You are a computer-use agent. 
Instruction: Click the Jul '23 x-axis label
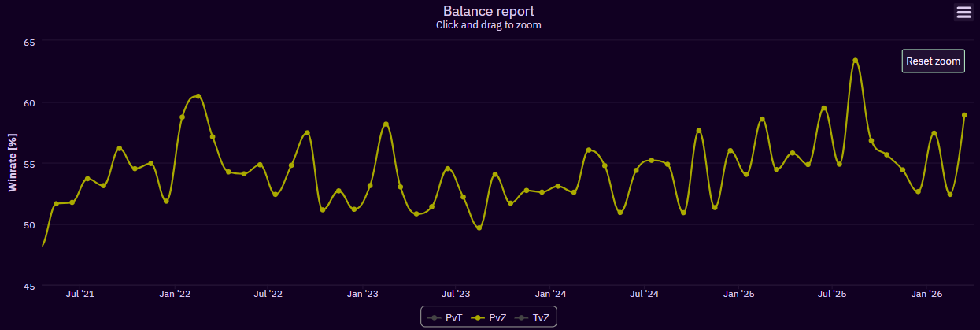(456, 294)
